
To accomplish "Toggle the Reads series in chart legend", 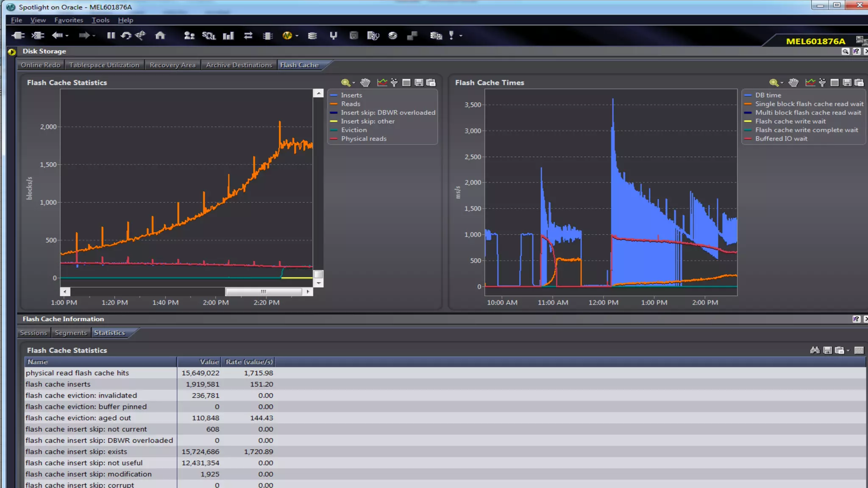I will pyautogui.click(x=351, y=104).
